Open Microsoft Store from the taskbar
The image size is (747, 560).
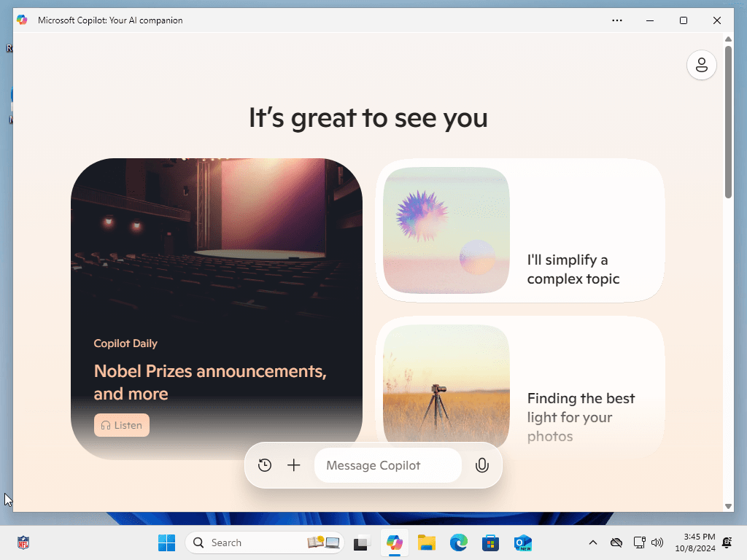coord(490,542)
